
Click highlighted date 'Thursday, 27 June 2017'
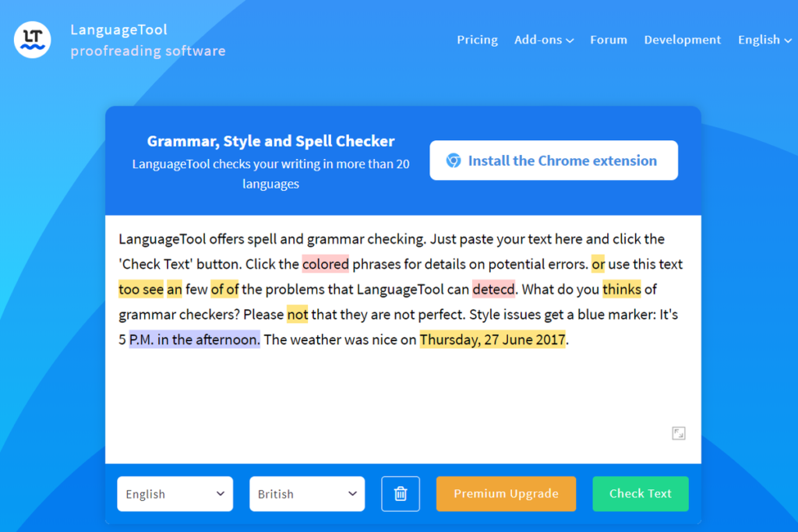pyautogui.click(x=493, y=340)
